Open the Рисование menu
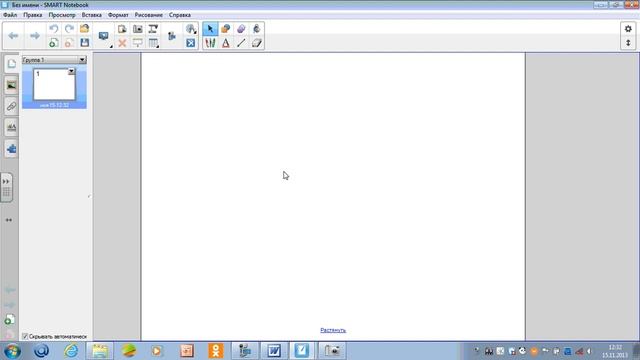This screenshot has height=360, width=640. coord(149,15)
